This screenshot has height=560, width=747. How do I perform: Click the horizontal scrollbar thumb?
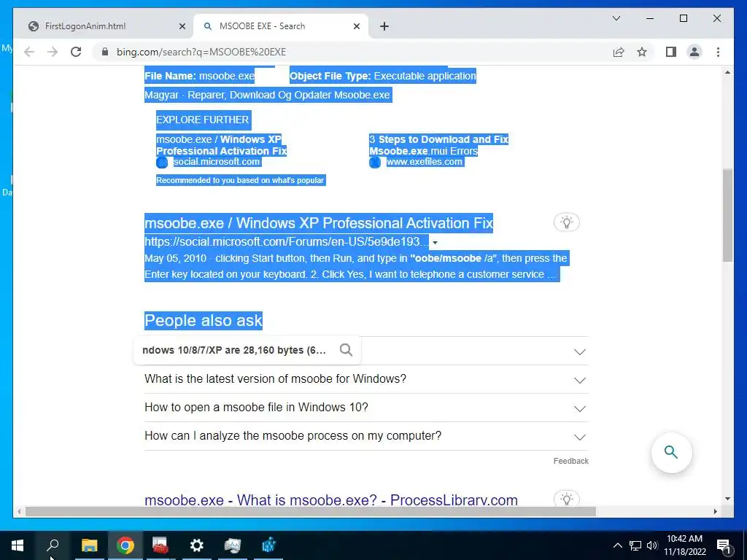[x=310, y=511]
